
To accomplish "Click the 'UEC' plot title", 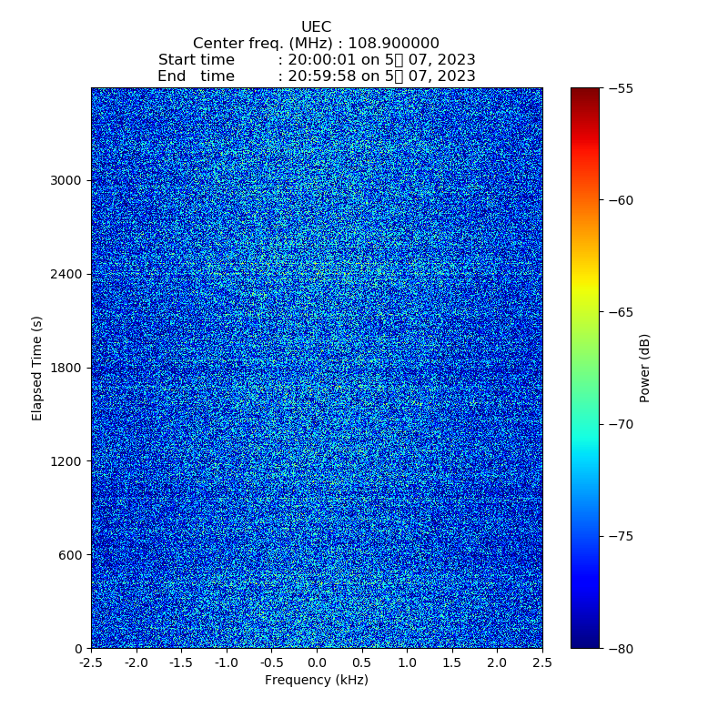I will tap(316, 27).
